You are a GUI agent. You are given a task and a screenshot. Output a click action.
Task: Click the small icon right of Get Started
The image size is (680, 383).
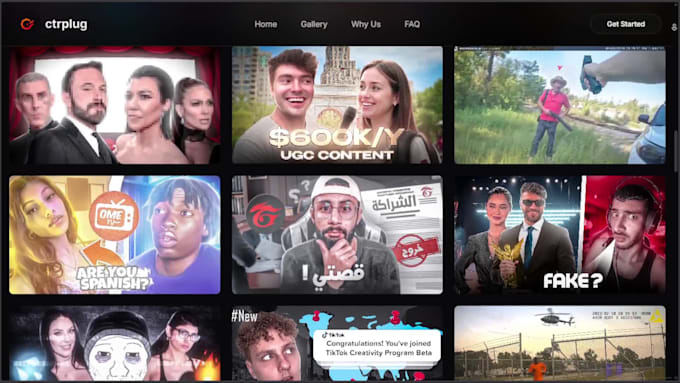tap(674, 27)
